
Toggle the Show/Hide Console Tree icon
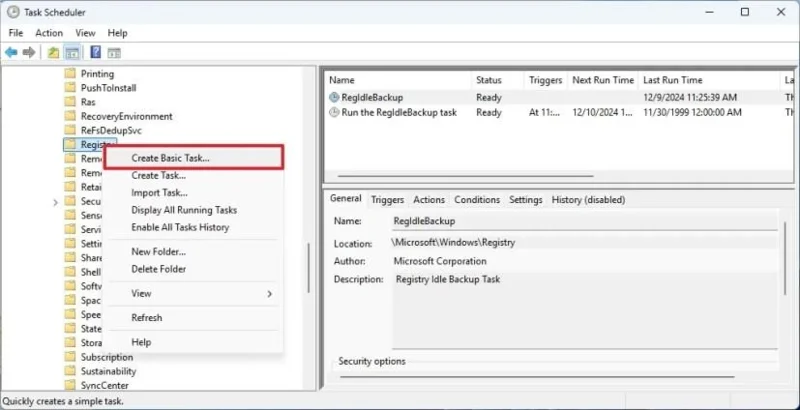click(x=72, y=52)
